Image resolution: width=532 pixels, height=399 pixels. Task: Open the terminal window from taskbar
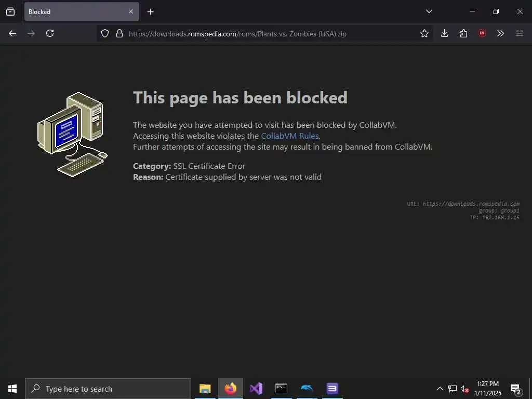(281, 389)
